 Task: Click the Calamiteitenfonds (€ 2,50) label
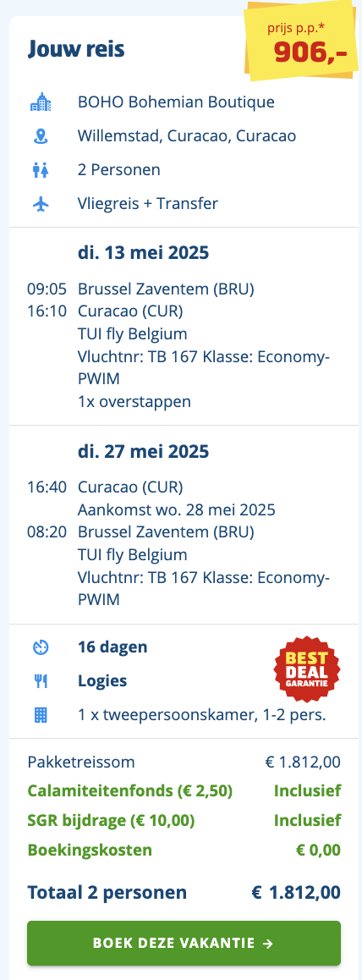130,790
